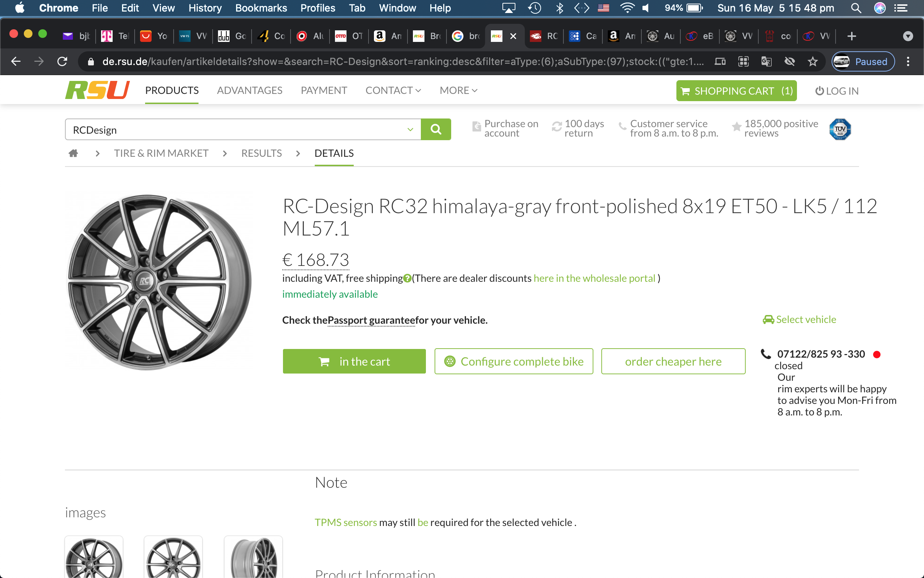Screen dimensions: 924x578
Task: Bookmark this page with the star icon
Action: pos(812,61)
